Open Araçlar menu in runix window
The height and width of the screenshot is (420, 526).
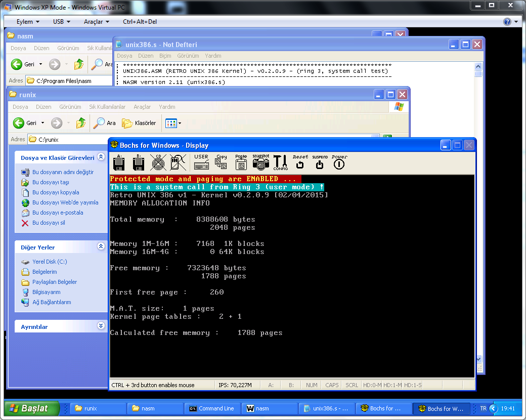142,107
